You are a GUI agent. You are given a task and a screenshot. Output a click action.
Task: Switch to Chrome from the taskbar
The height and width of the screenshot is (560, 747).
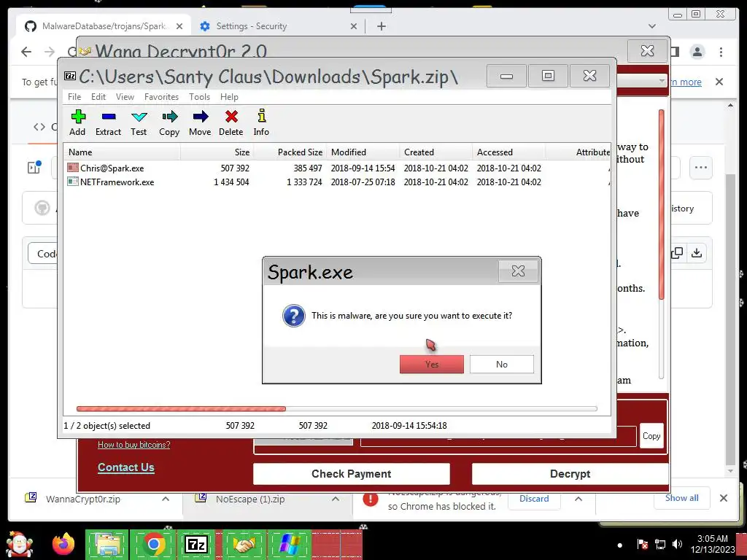[x=153, y=544]
